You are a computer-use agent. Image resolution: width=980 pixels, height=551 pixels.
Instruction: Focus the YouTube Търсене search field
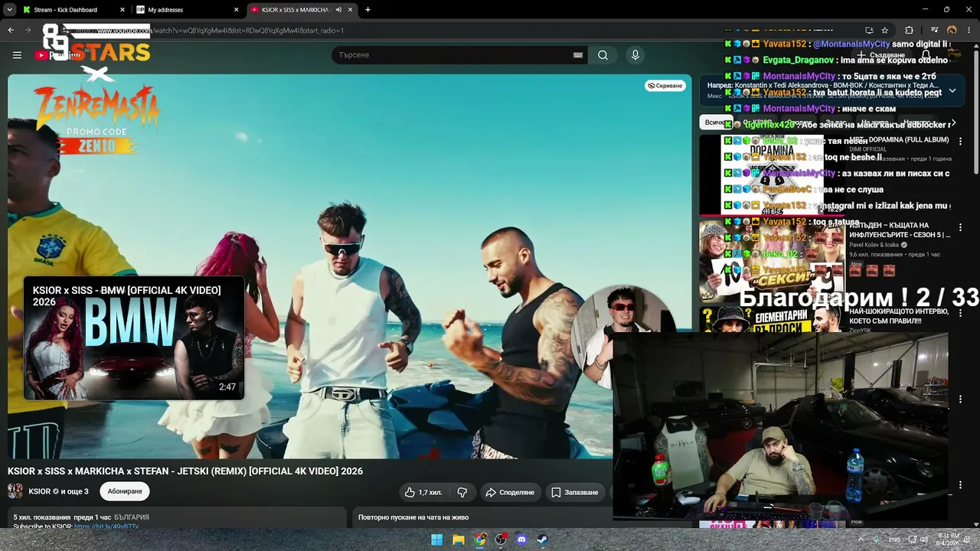(x=455, y=55)
